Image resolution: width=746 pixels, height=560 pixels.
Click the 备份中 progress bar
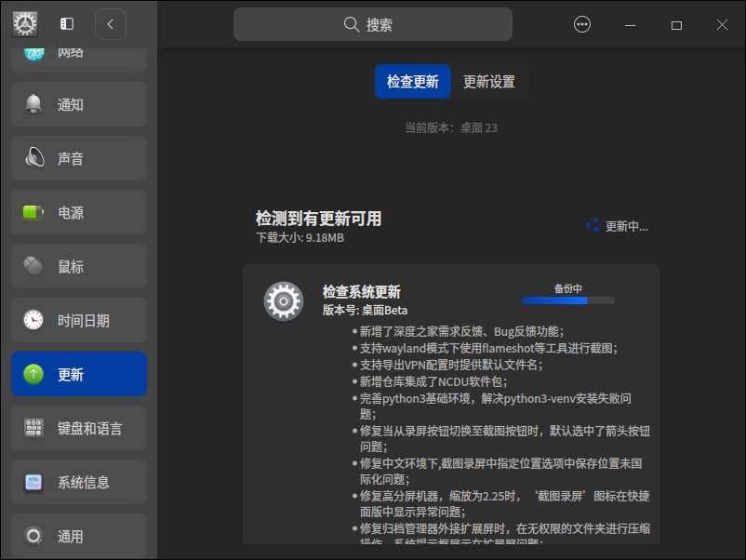pyautogui.click(x=568, y=300)
